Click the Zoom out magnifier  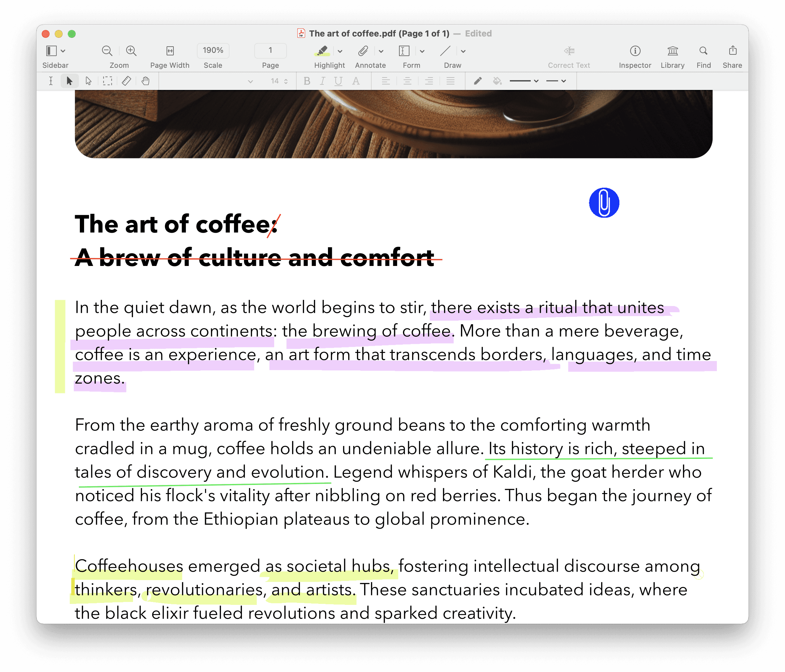107,51
